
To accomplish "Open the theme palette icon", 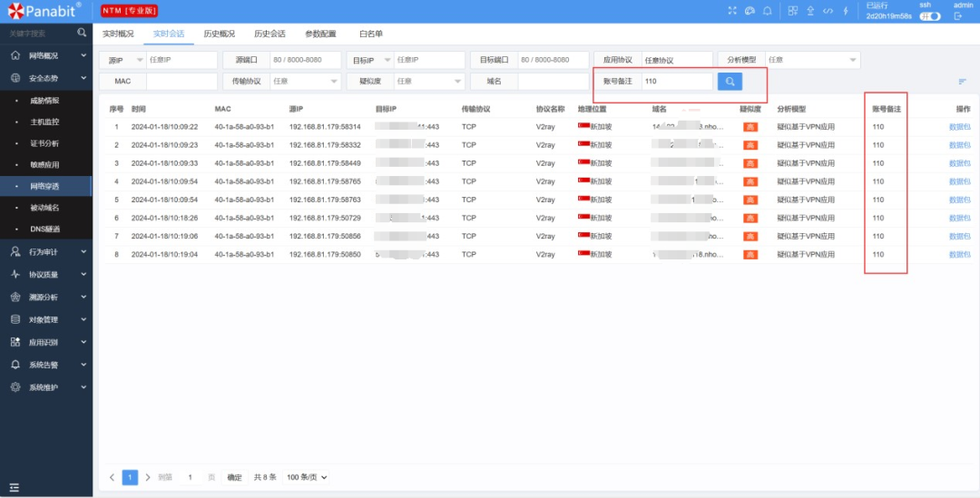I will tap(750, 11).
